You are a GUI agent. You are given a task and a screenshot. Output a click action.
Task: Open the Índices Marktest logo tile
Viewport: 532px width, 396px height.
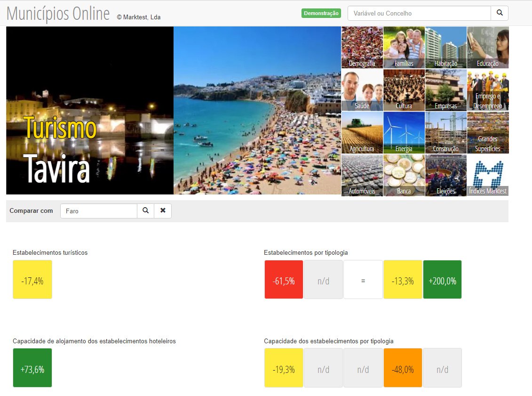point(487,175)
